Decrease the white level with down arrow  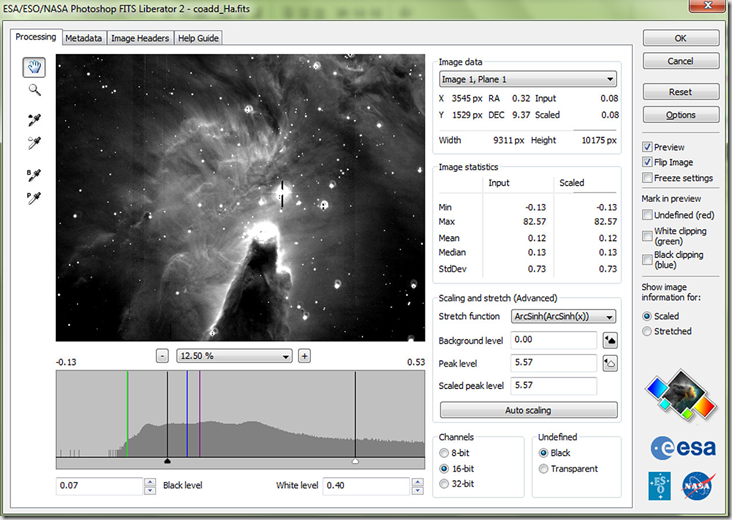tap(417, 490)
